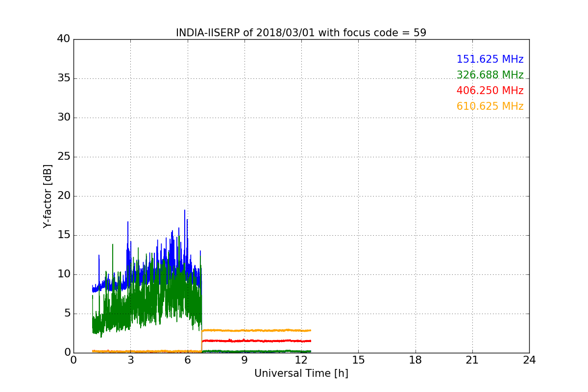This screenshot has height=392, width=588.
Task: Click the flat orange trace after 7 h
Action: pos(256,330)
